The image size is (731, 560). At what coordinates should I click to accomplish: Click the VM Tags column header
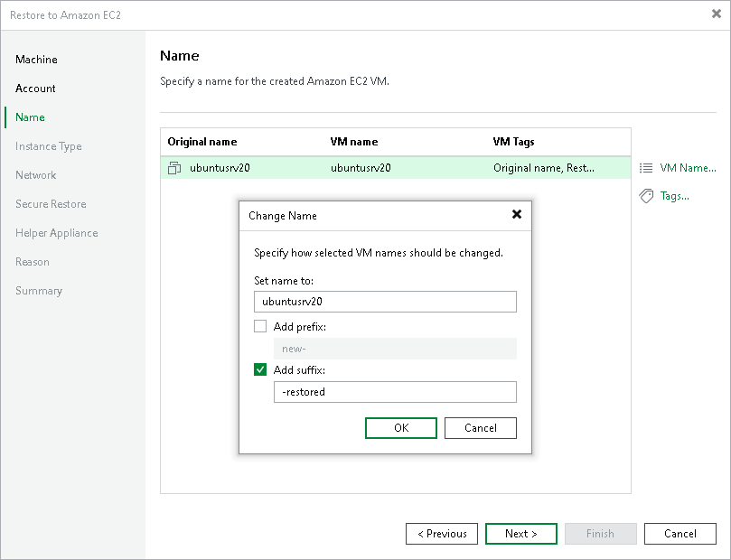point(513,142)
